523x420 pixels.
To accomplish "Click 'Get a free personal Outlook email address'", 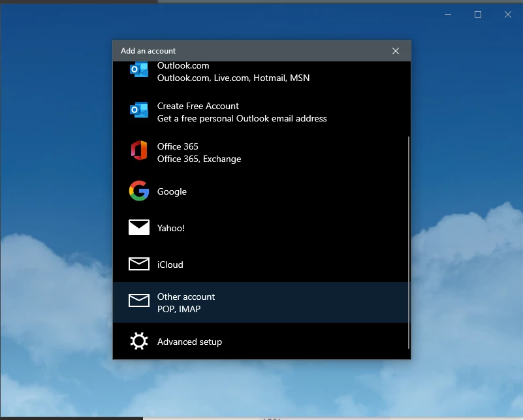I will click(242, 119).
